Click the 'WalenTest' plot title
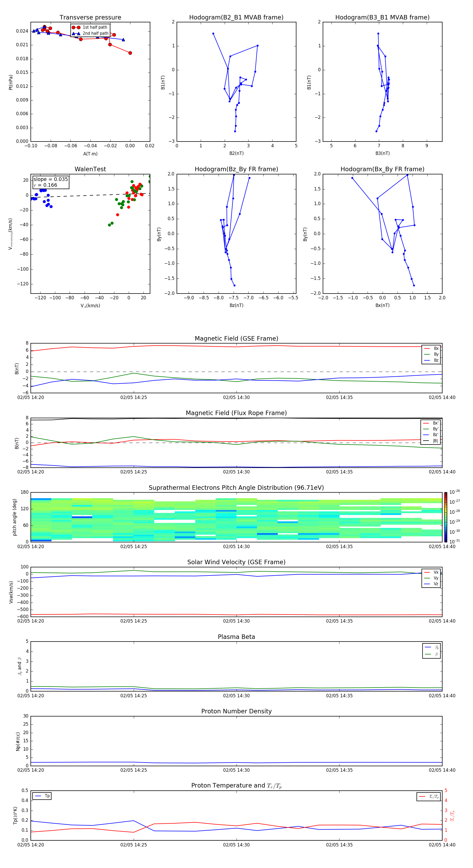Screen dimensions: 473x868 90,169
